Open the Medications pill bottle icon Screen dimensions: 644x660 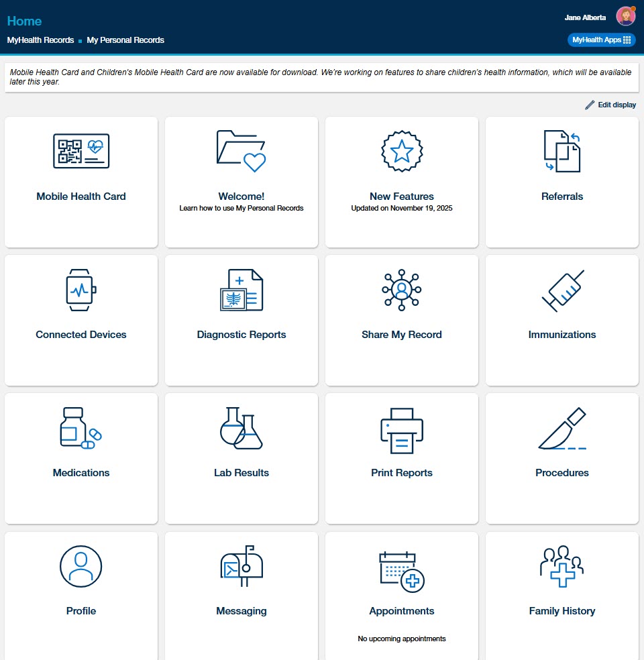coord(81,428)
